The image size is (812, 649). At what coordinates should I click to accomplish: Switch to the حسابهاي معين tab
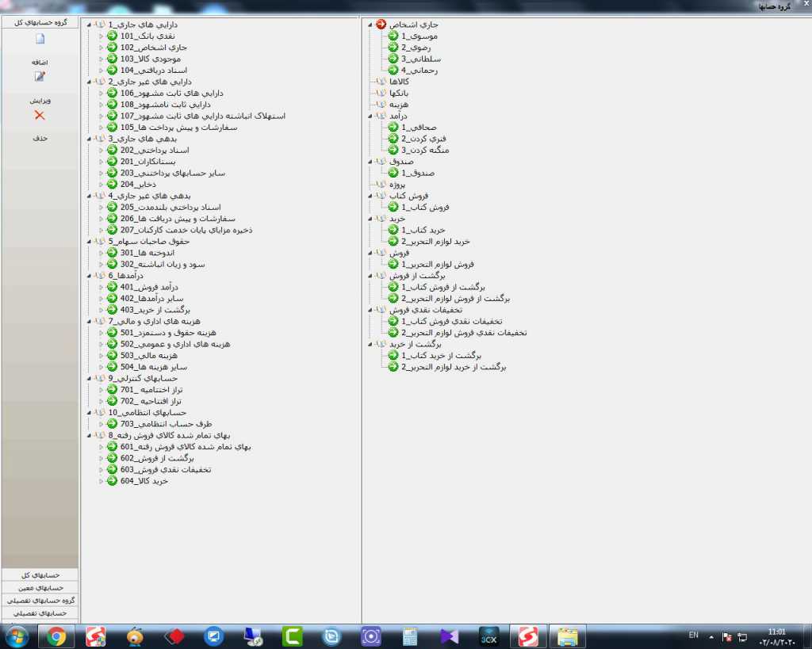[x=40, y=587]
